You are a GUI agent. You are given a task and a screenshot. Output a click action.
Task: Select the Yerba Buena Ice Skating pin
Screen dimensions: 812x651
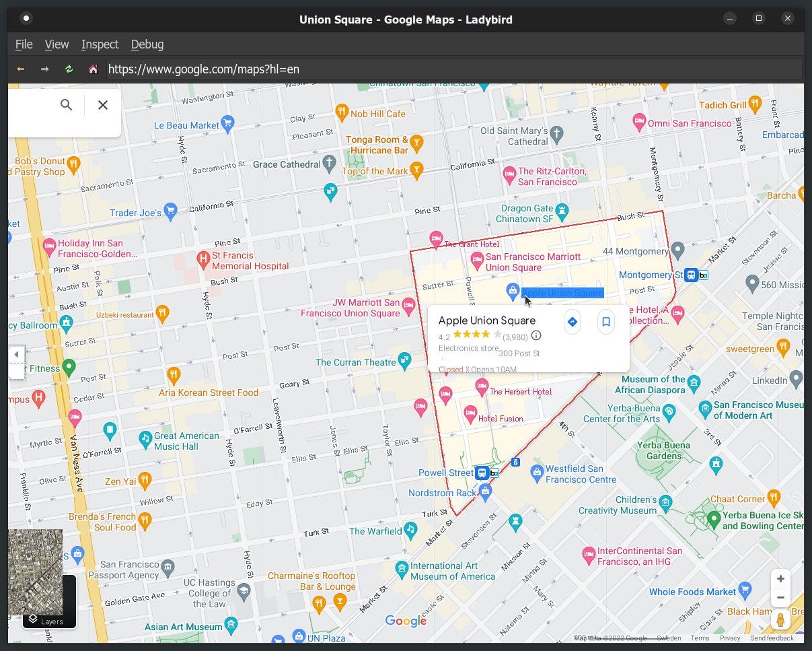click(x=714, y=519)
